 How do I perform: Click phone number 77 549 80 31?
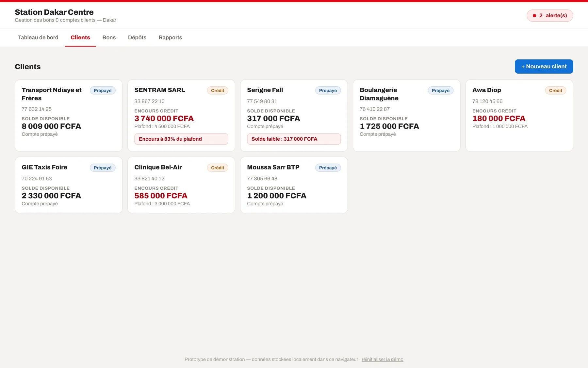pos(262,101)
